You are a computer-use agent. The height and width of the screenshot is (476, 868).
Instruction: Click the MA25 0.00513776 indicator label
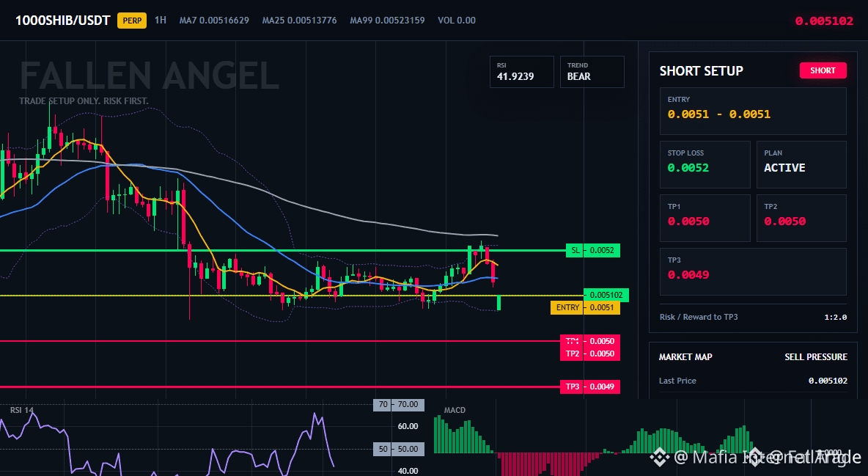pyautogui.click(x=300, y=21)
